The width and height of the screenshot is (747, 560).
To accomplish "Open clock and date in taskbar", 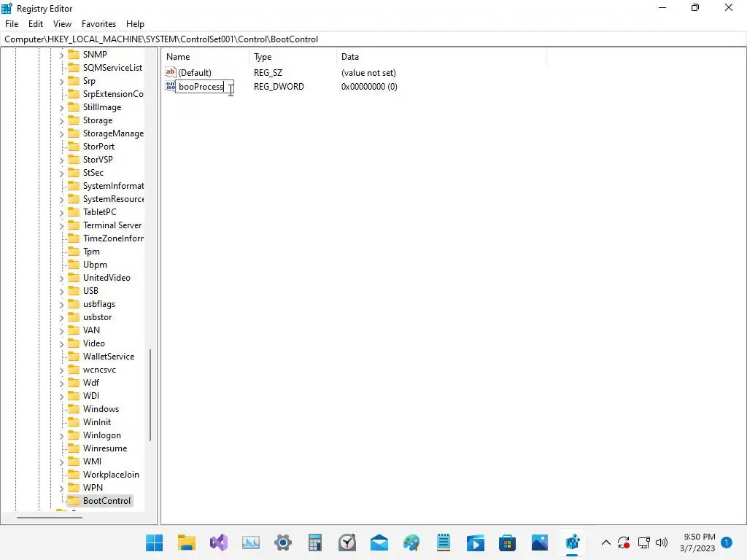I will point(697,542).
